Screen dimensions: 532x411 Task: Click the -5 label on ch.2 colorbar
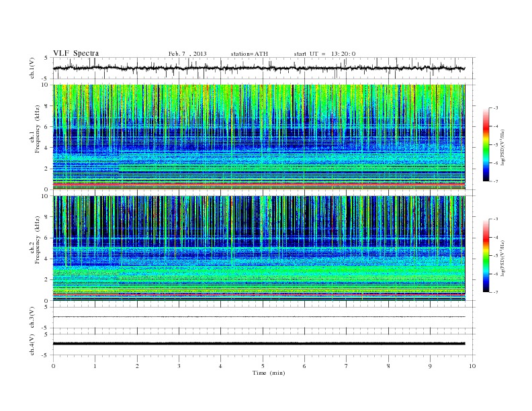496,256
